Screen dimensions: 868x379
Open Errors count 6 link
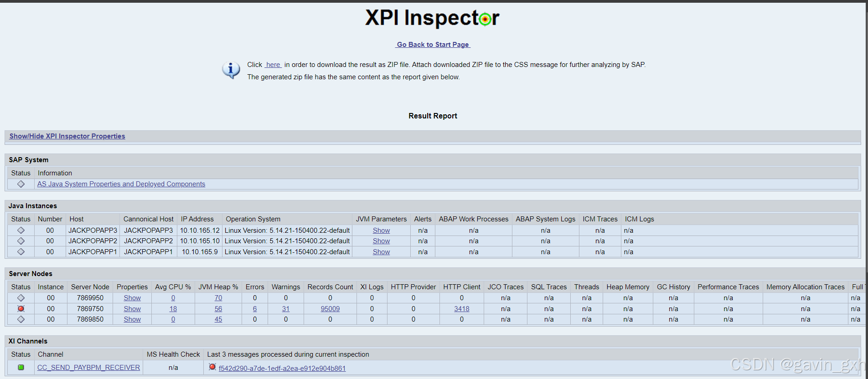(255, 309)
